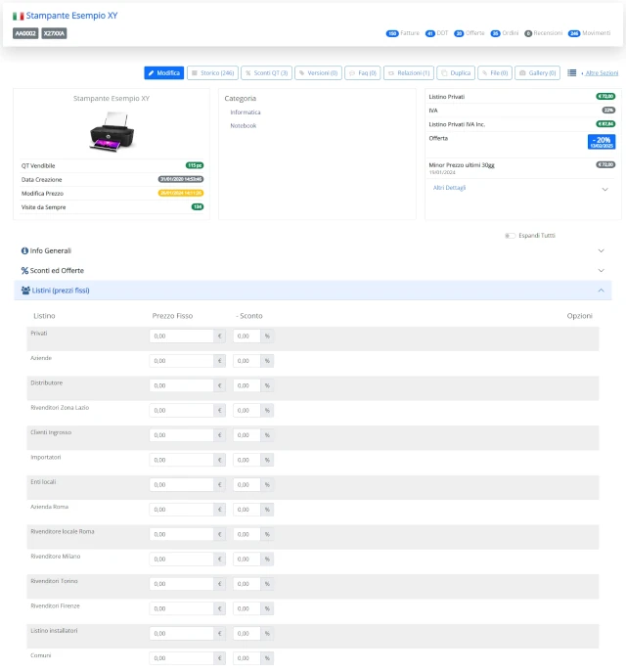This screenshot has width=626, height=672.
Task: Open the Informatica category link
Action: pos(246,112)
